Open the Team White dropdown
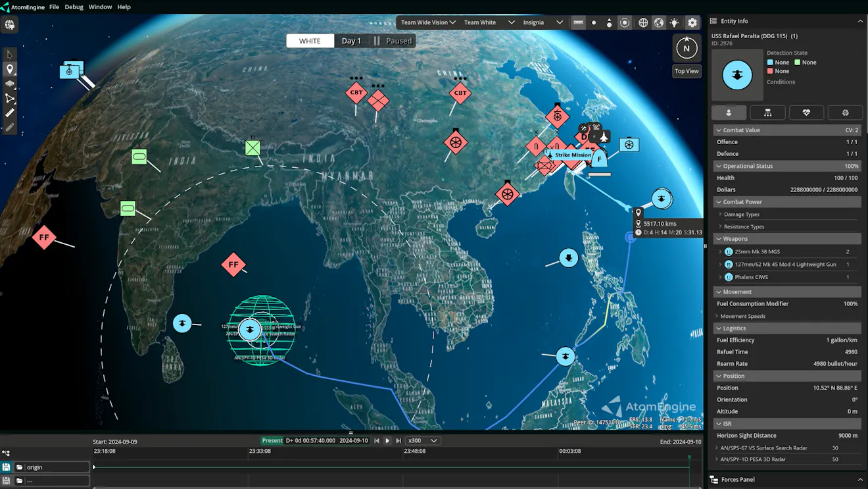 click(x=489, y=22)
